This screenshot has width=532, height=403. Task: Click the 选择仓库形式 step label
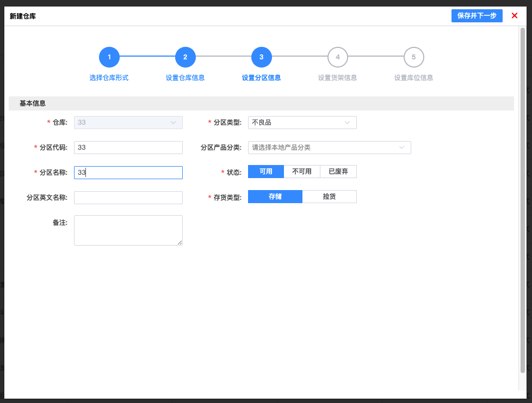tap(109, 78)
